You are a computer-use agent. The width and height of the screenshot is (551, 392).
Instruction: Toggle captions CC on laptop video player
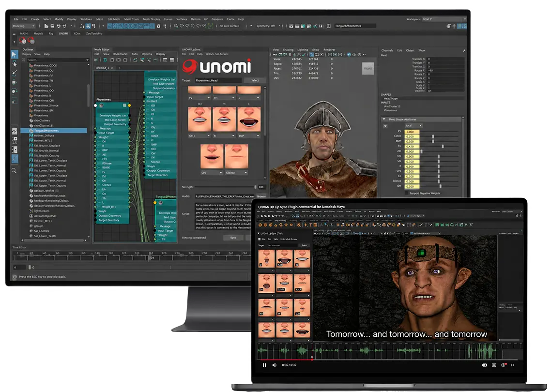point(494,365)
